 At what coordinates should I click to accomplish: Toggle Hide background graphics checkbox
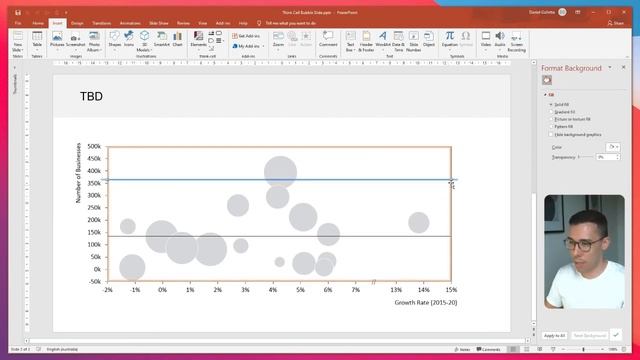click(x=551, y=134)
